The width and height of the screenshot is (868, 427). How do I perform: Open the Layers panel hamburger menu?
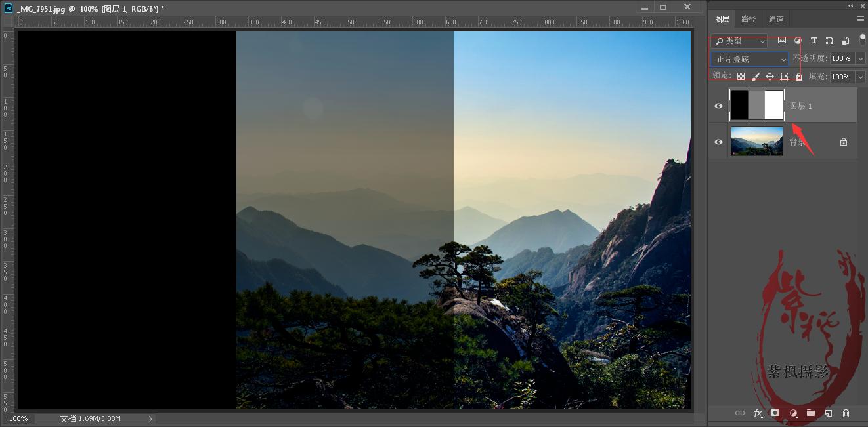pos(860,19)
